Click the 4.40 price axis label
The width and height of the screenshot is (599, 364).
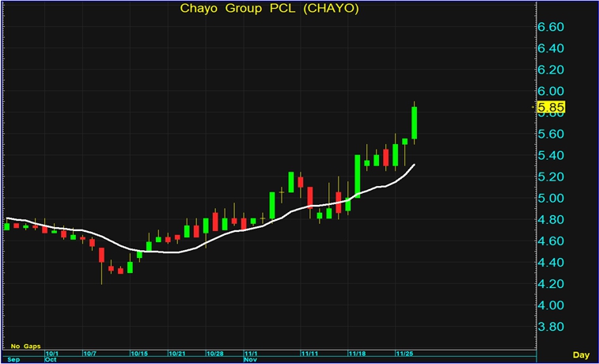[x=551, y=263]
